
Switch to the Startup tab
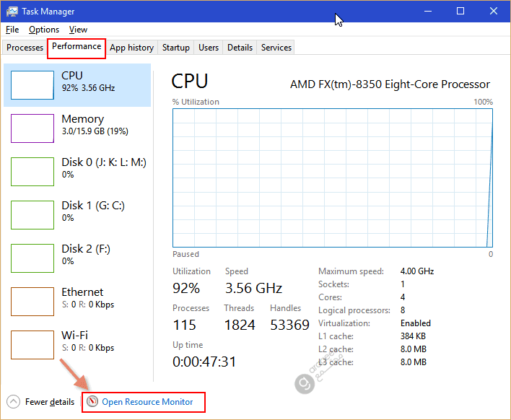click(176, 48)
